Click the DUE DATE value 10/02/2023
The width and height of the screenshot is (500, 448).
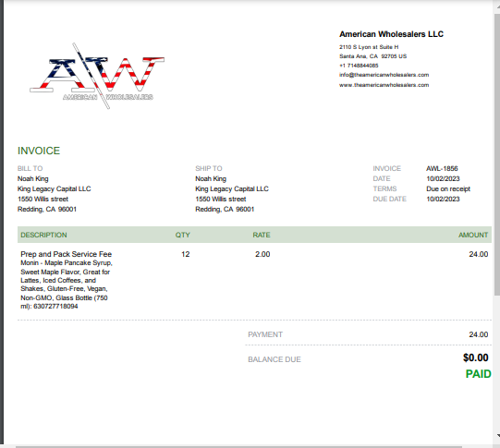click(x=443, y=199)
